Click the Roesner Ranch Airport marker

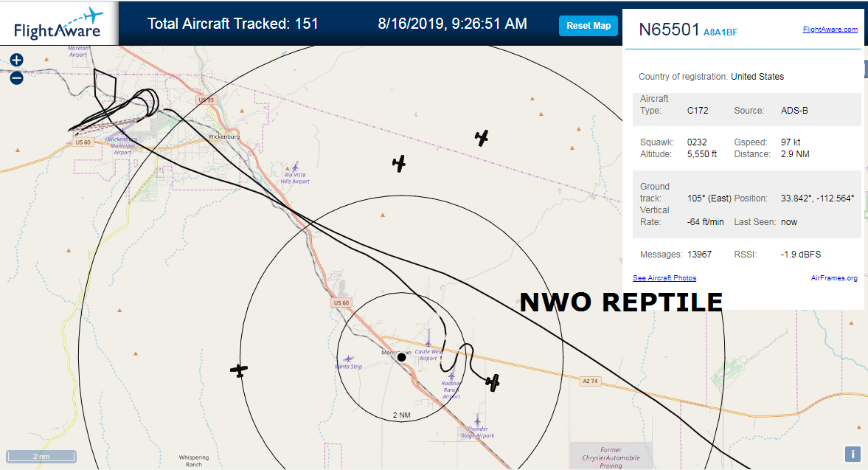[x=451, y=376]
